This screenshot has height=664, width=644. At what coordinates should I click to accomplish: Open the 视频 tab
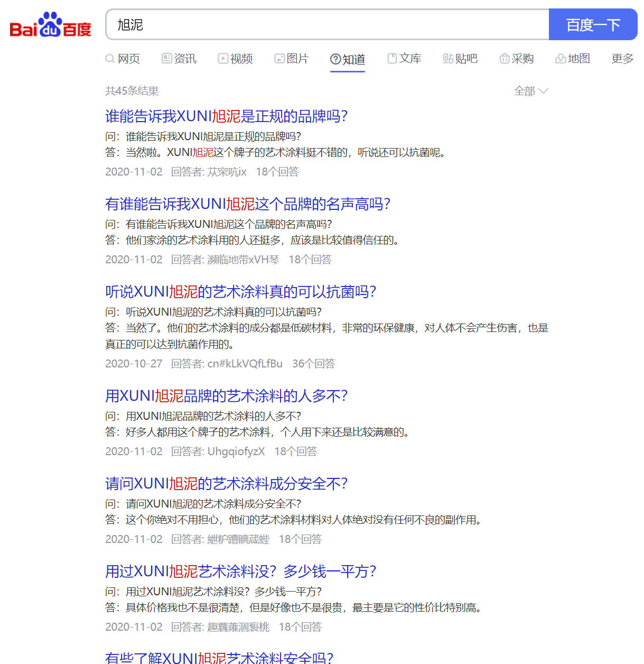tap(236, 59)
